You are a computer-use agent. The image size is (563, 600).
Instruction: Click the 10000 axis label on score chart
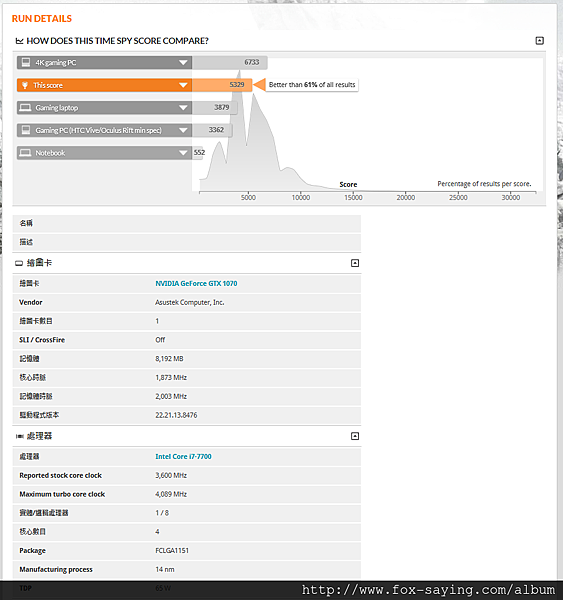[301, 197]
